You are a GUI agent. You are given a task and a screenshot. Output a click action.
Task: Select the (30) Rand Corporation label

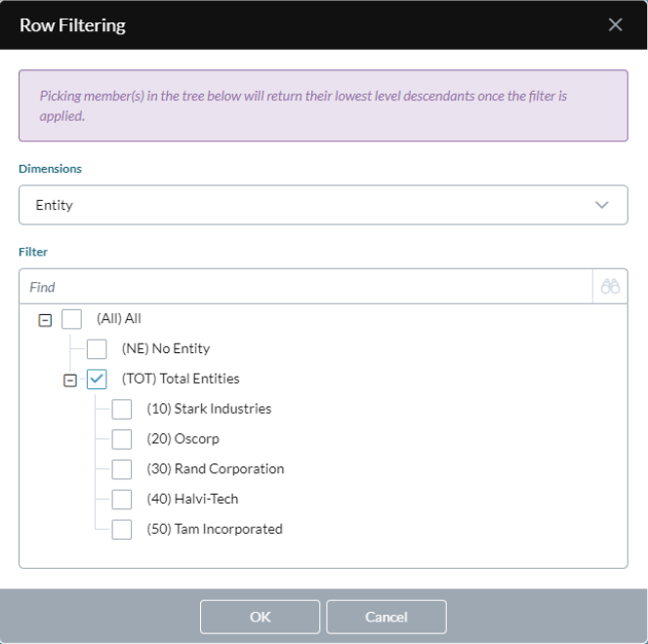[216, 469]
